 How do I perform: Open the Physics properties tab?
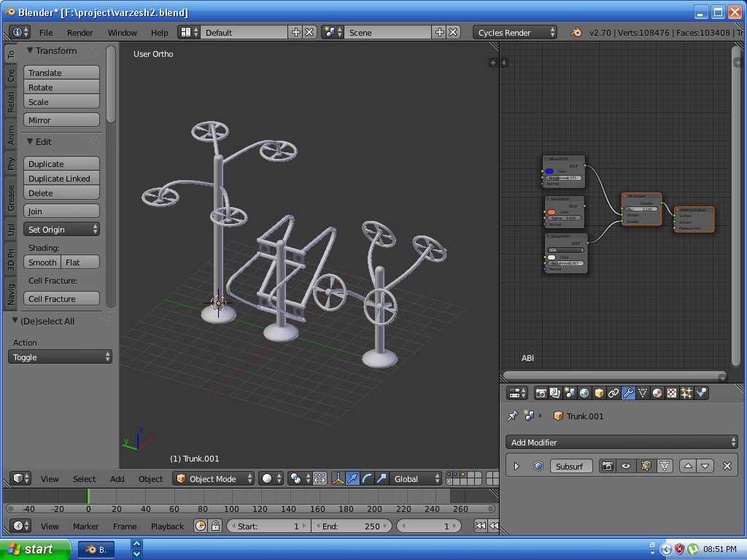(701, 393)
